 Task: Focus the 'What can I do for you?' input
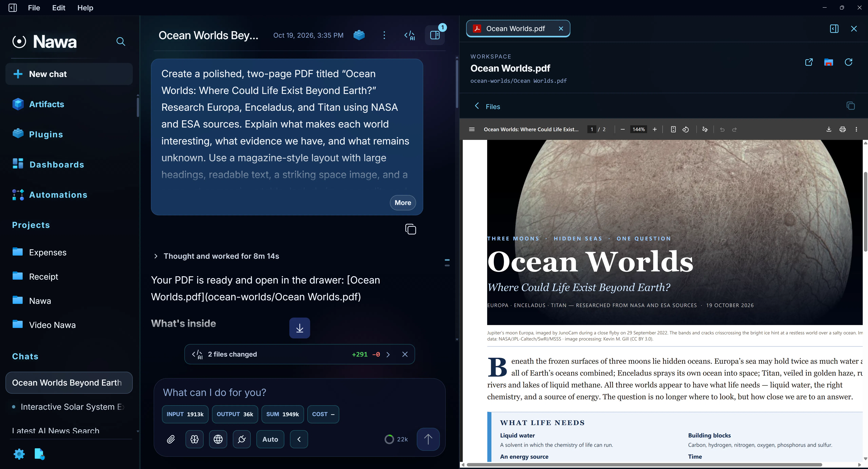[300, 393]
